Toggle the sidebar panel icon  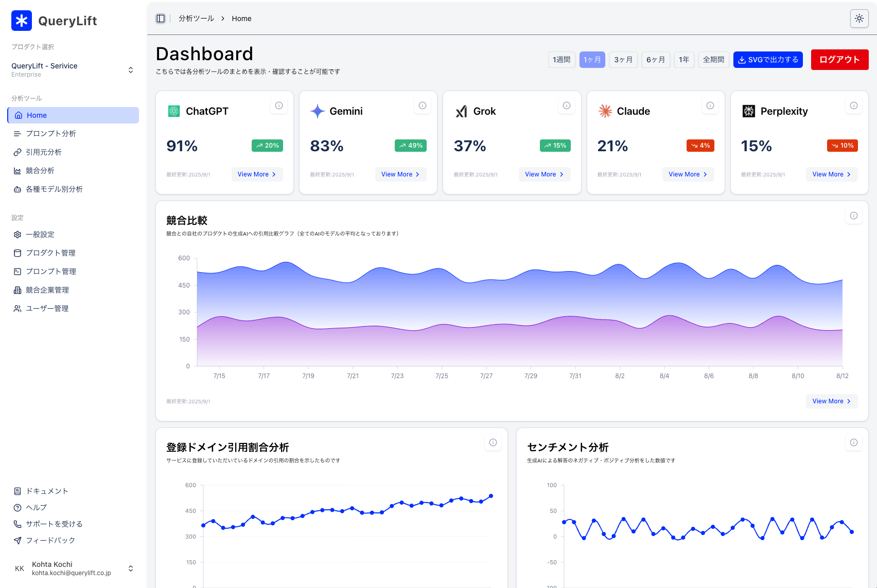(161, 19)
